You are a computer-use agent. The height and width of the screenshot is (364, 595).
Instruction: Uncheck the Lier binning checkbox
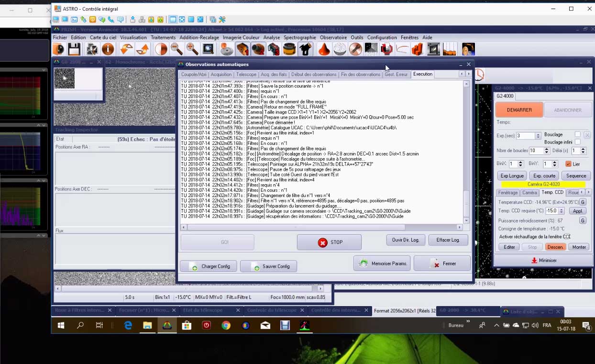pyautogui.click(x=568, y=164)
